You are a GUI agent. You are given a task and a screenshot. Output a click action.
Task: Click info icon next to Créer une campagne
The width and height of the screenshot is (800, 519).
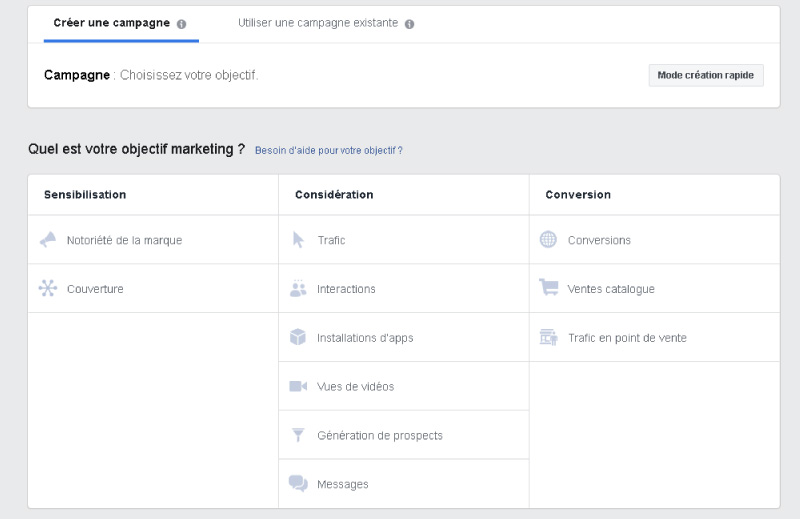click(182, 24)
